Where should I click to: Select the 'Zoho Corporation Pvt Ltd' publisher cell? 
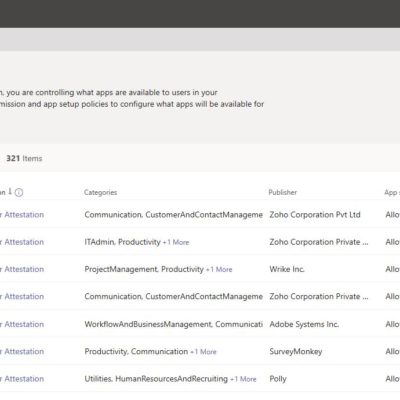click(315, 215)
